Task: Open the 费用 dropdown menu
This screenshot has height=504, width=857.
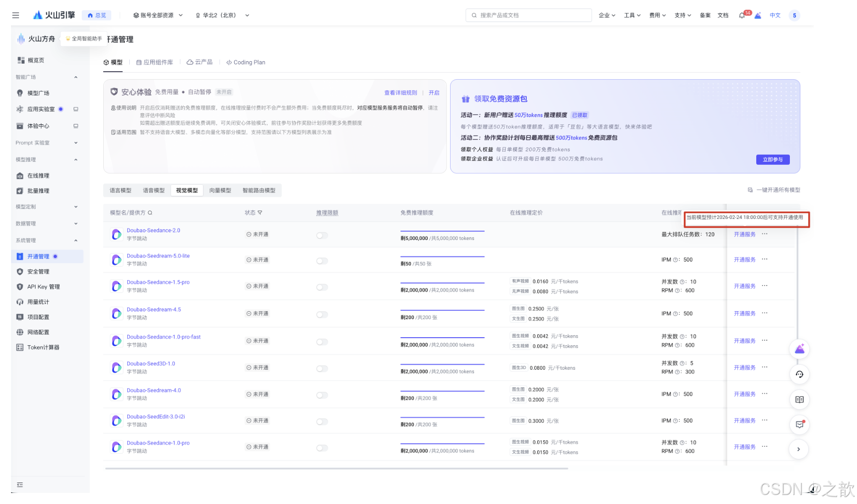Action: click(658, 16)
